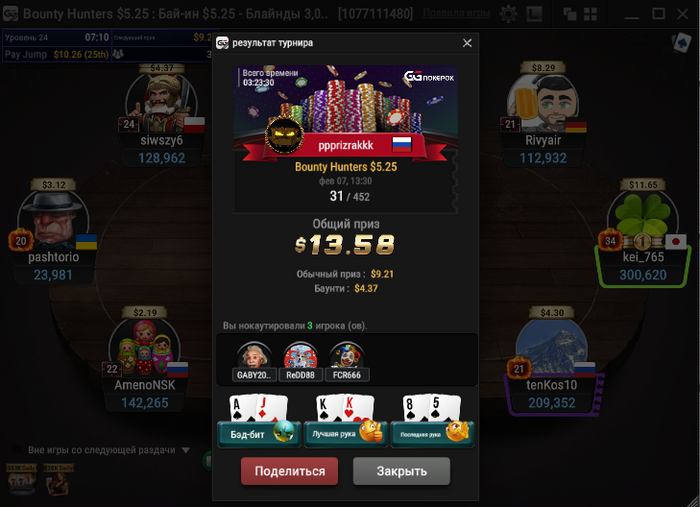
Task: Toggle sit out next hand checkbox
Action: click(x=17, y=450)
